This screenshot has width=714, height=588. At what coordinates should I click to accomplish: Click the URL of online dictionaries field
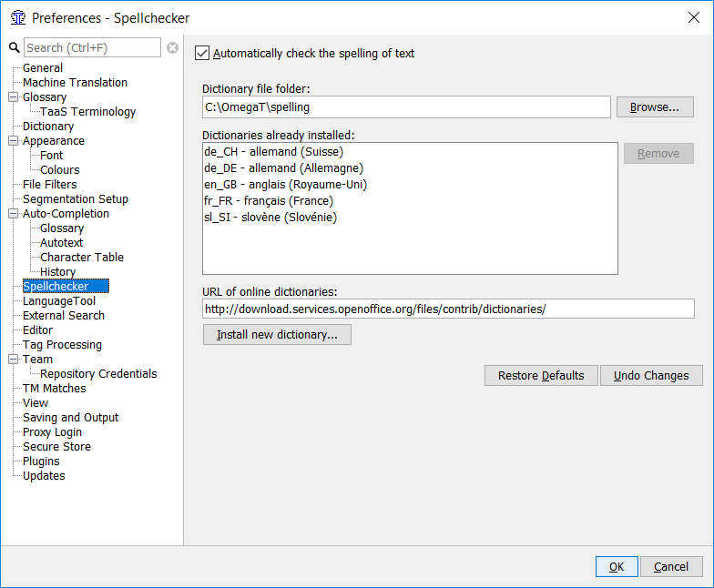point(448,309)
